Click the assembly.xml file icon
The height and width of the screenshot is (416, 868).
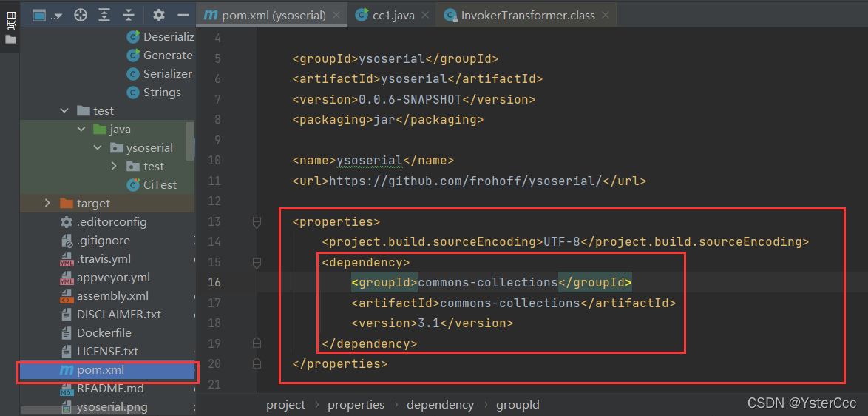coord(67,296)
